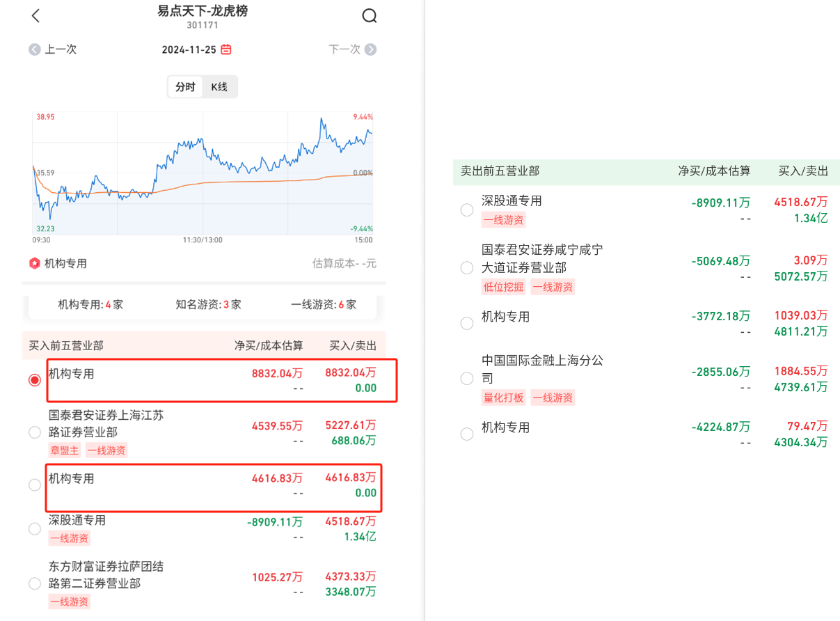
Task: Click 下一次 next record link
Action: click(344, 49)
